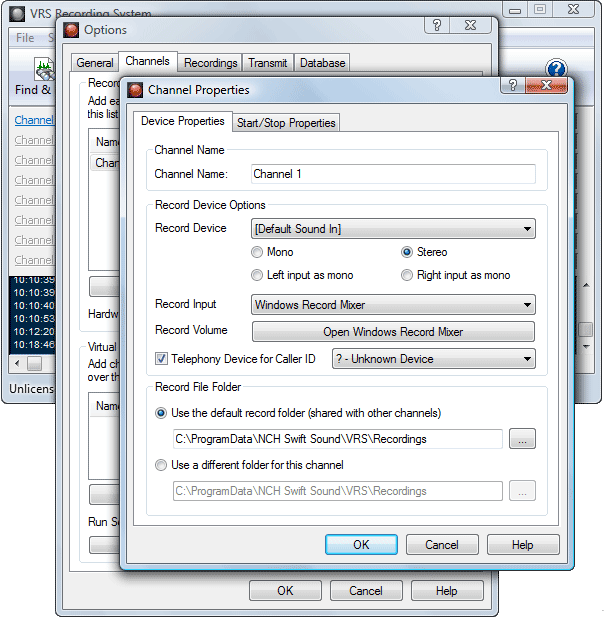Click the Channel Name input field
Image resolution: width=604 pixels, height=618 pixels.
point(393,174)
